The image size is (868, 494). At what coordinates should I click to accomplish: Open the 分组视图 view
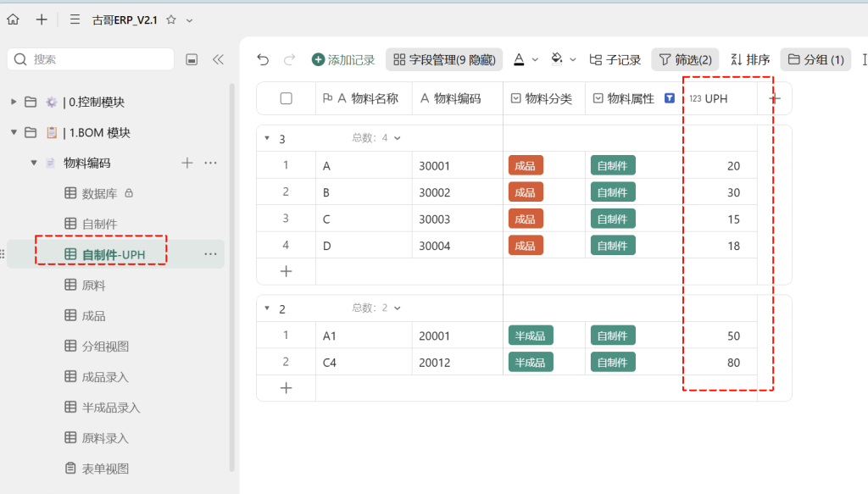pyautogui.click(x=105, y=347)
